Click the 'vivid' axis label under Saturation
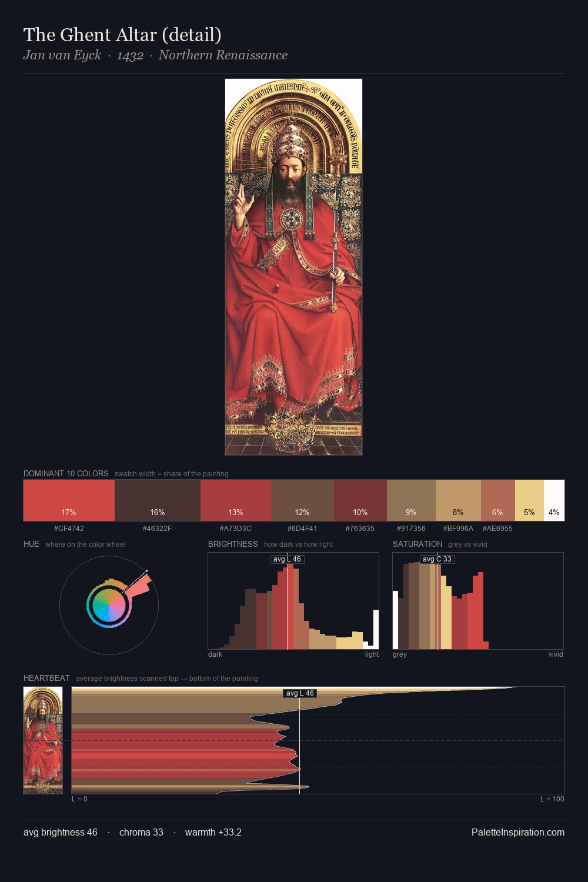The height and width of the screenshot is (882, 588). pyautogui.click(x=556, y=654)
